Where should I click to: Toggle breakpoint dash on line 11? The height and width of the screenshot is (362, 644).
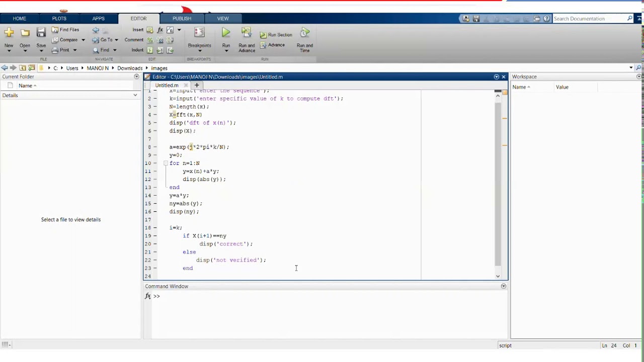[x=155, y=171]
